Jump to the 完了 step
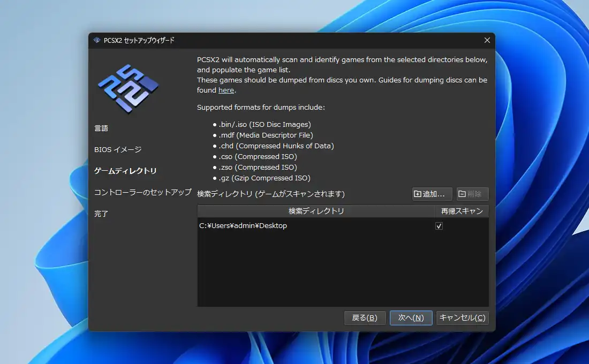Image resolution: width=589 pixels, height=364 pixels. [x=101, y=214]
